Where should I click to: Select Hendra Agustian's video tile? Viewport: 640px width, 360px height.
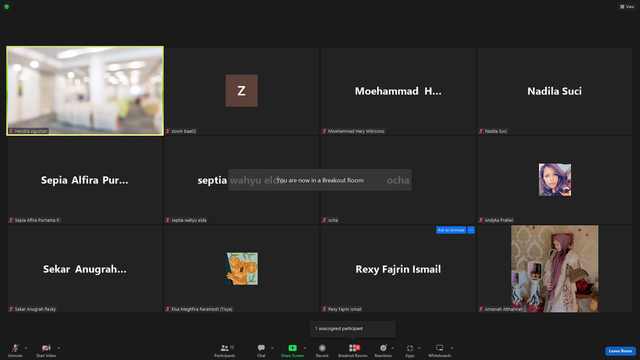85,91
